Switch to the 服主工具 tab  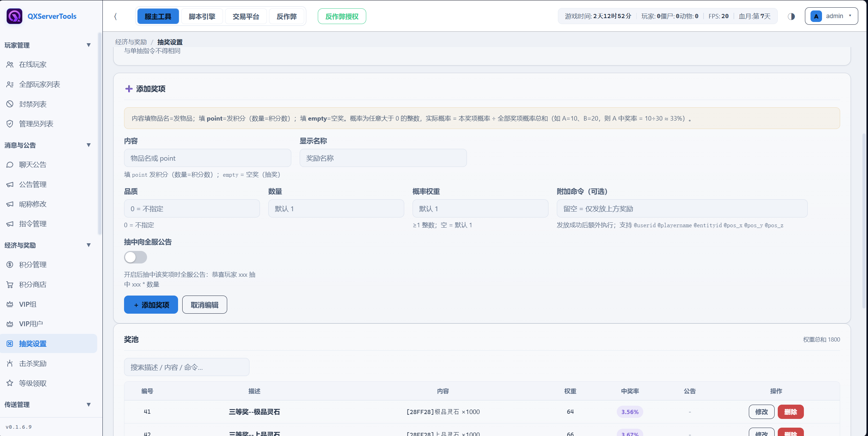click(158, 16)
